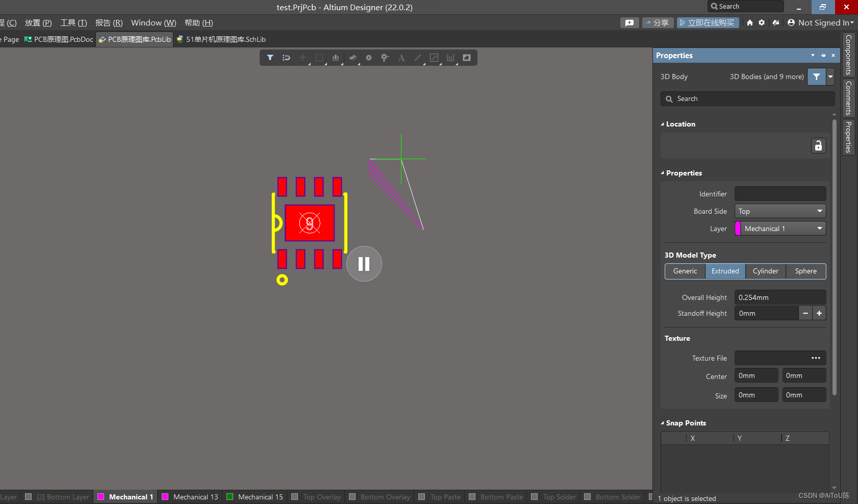
Task: Toggle the Location lock icon
Action: click(818, 146)
